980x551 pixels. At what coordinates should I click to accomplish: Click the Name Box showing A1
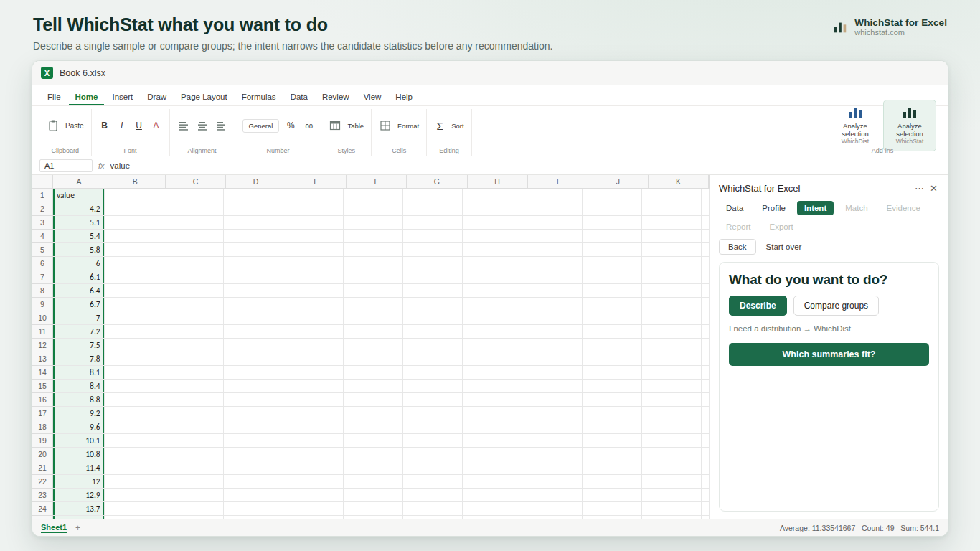coord(66,166)
